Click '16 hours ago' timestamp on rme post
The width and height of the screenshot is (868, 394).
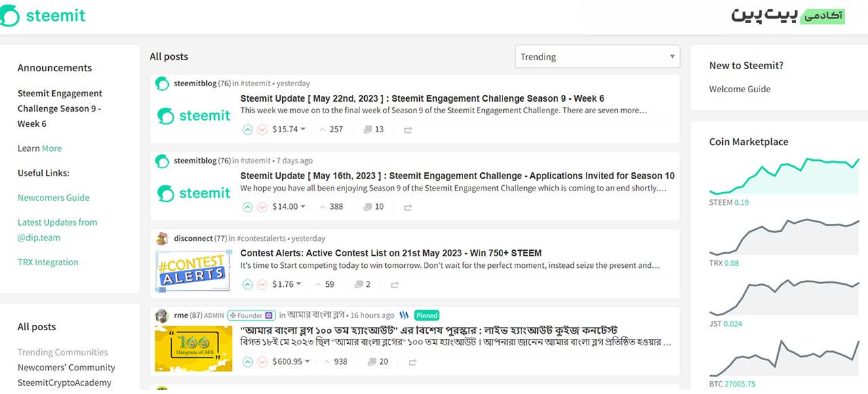[372, 315]
